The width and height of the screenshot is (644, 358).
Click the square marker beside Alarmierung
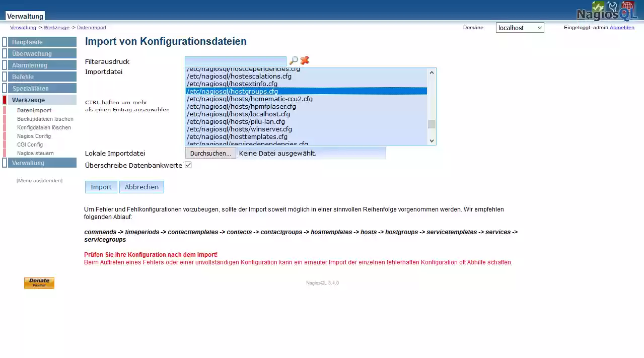(x=5, y=65)
